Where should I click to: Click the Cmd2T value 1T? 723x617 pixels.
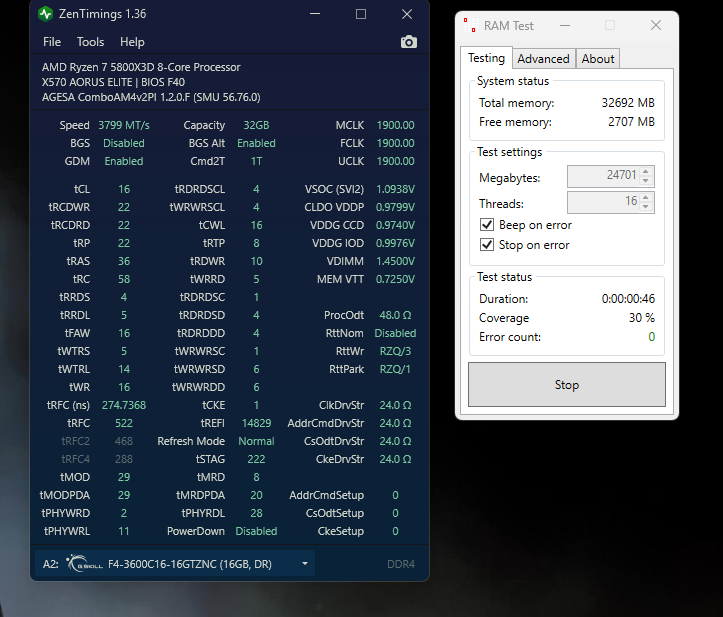coord(256,161)
